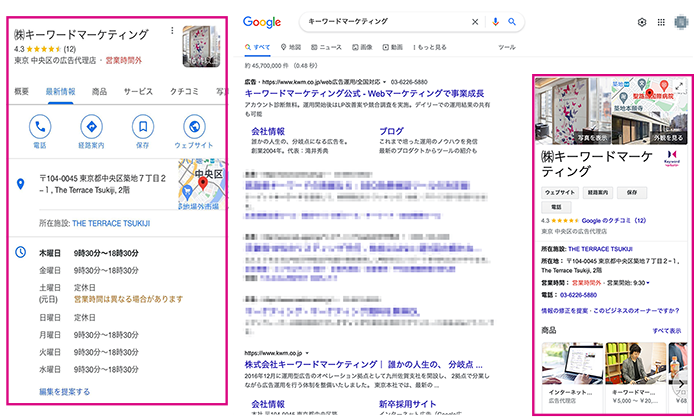This screenshot has width=700, height=420.
Task: Click the map thumbnail beside address
Action: pos(202,184)
